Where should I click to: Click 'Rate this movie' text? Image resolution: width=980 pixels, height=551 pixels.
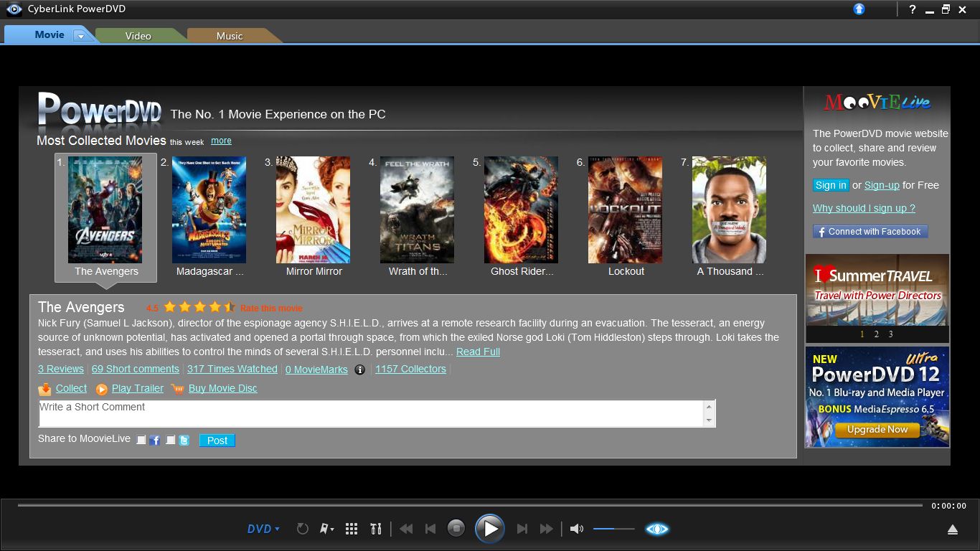click(271, 309)
